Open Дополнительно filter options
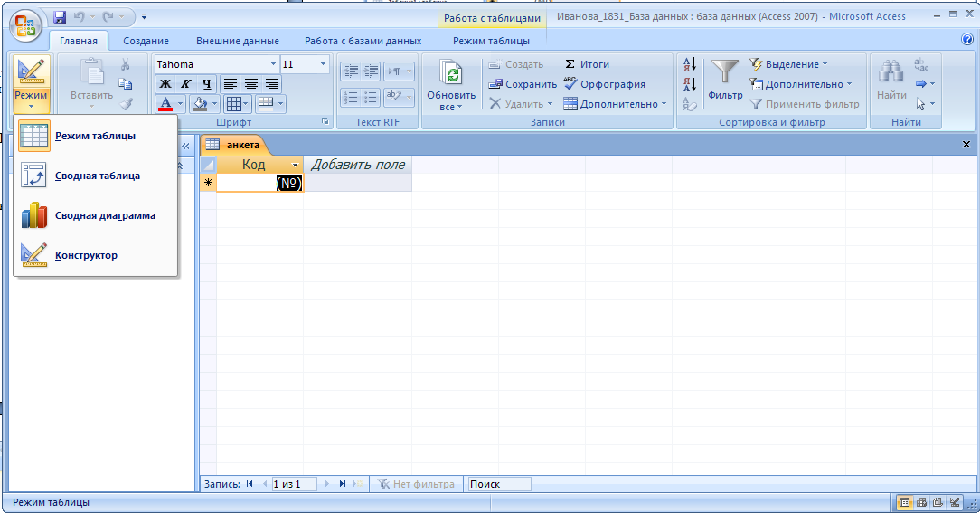This screenshot has width=980, height=513. (x=801, y=84)
